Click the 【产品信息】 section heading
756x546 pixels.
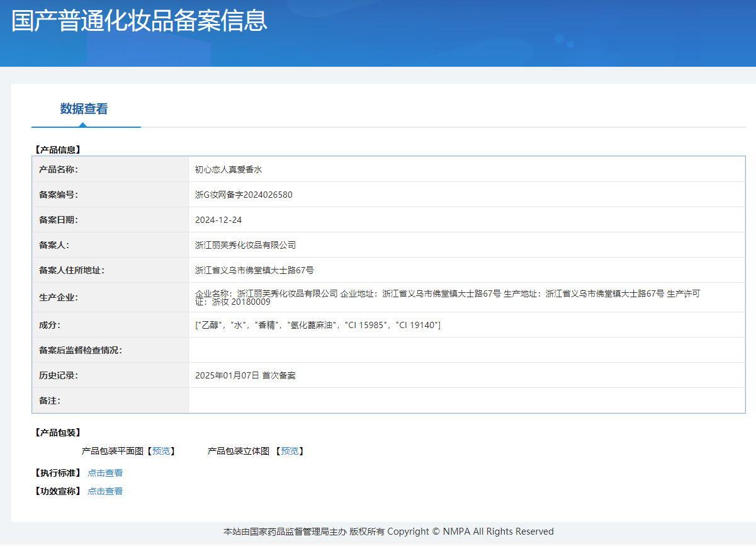[57, 150]
